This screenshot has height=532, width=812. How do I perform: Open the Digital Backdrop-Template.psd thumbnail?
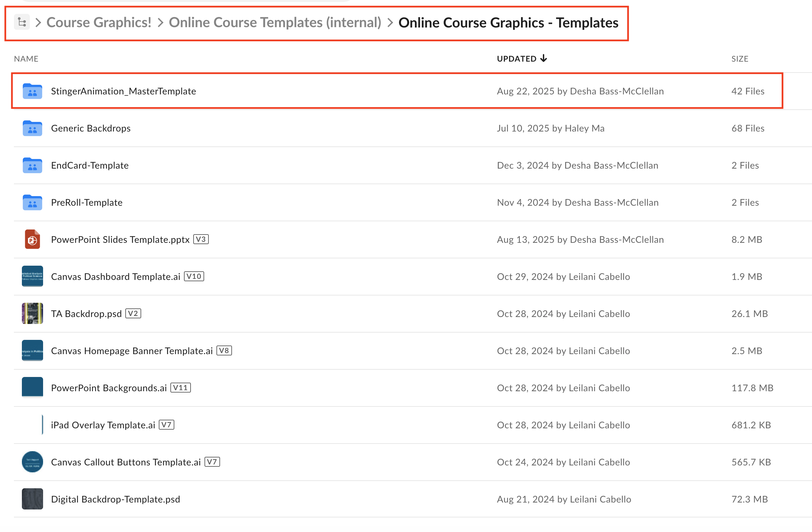(x=32, y=499)
